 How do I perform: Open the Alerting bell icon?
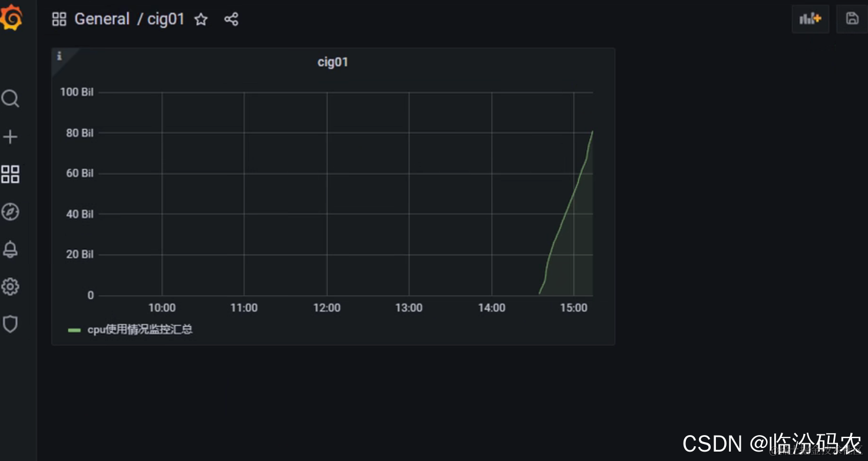pos(10,249)
